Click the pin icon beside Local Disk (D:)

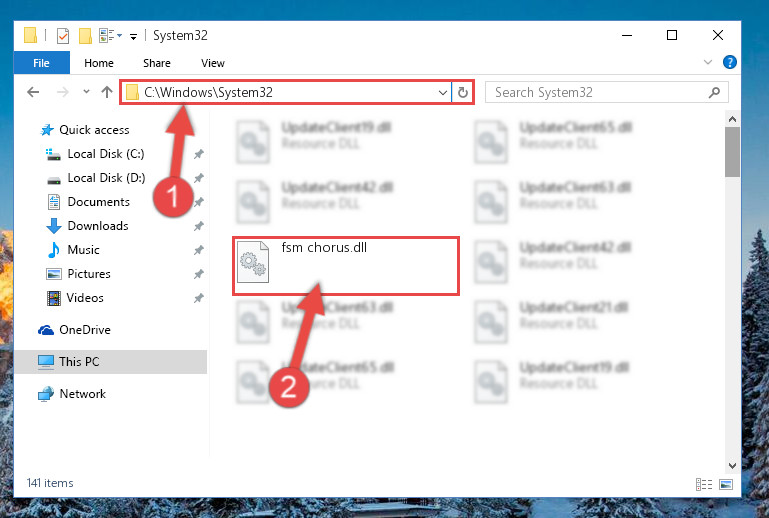pyautogui.click(x=198, y=178)
